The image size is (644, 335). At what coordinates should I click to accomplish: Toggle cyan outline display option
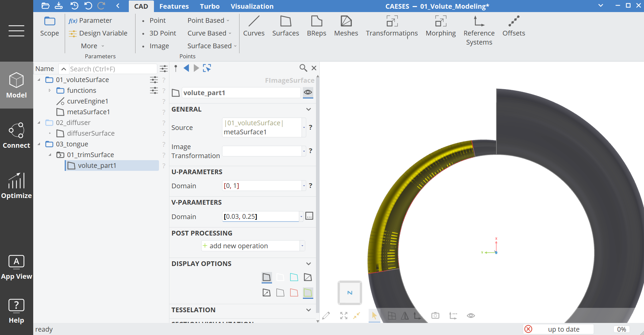[294, 277]
